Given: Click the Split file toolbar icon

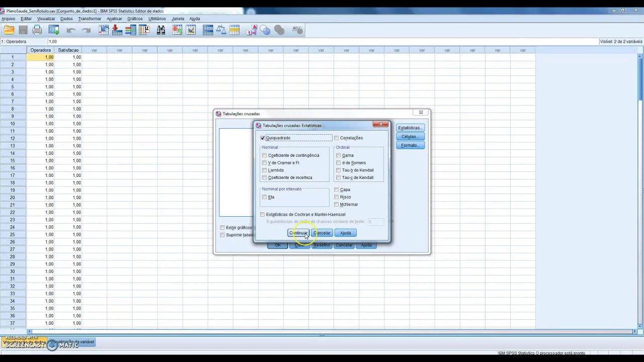Looking at the screenshot, I should point(208,30).
